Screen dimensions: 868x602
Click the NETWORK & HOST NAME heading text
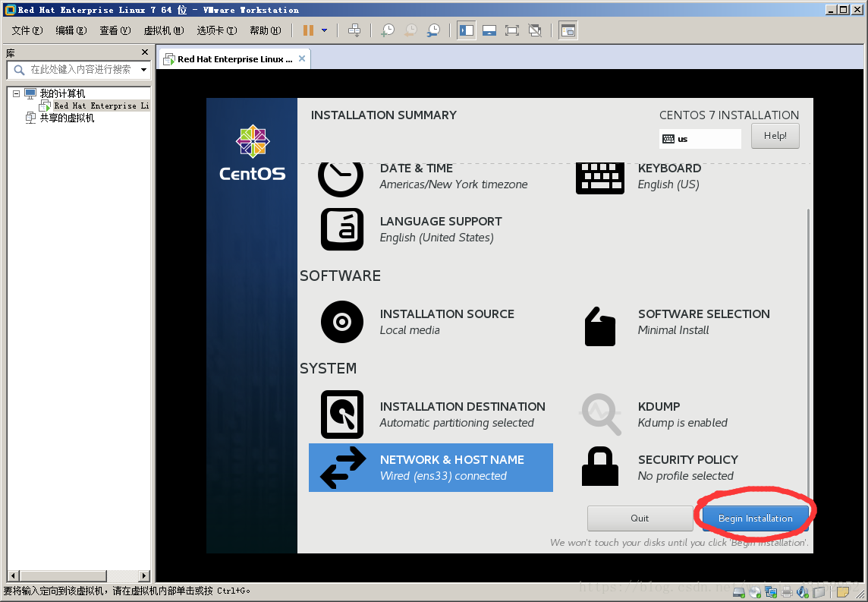(451, 460)
